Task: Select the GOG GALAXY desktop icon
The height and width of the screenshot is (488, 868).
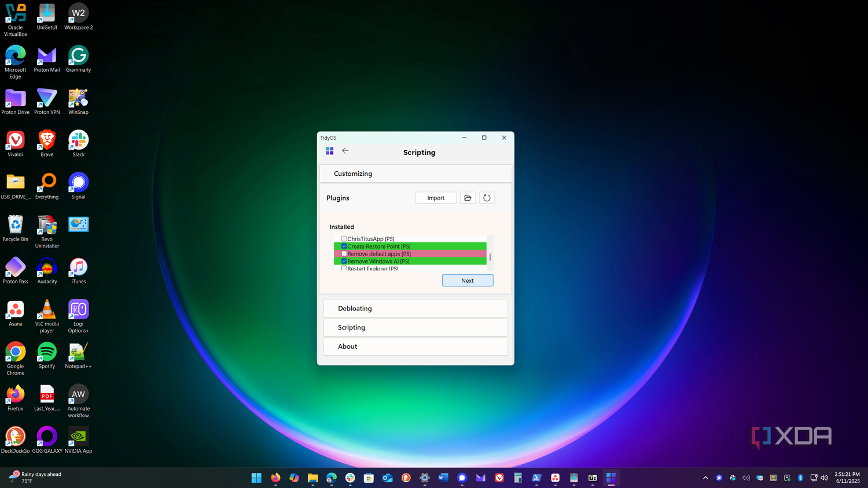Action: (x=47, y=441)
